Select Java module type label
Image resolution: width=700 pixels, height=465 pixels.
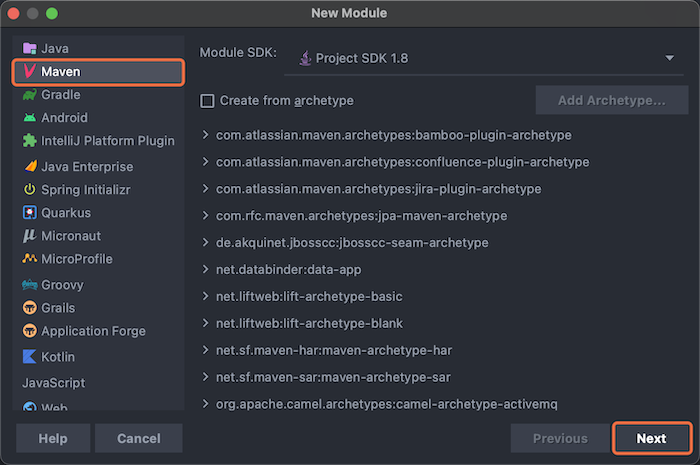(x=55, y=49)
